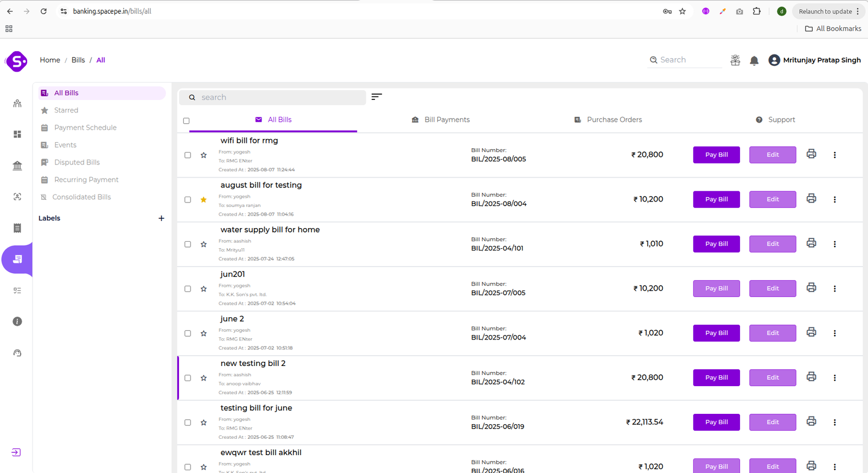
Task: Edit the water supply bill for home
Action: [x=773, y=244]
